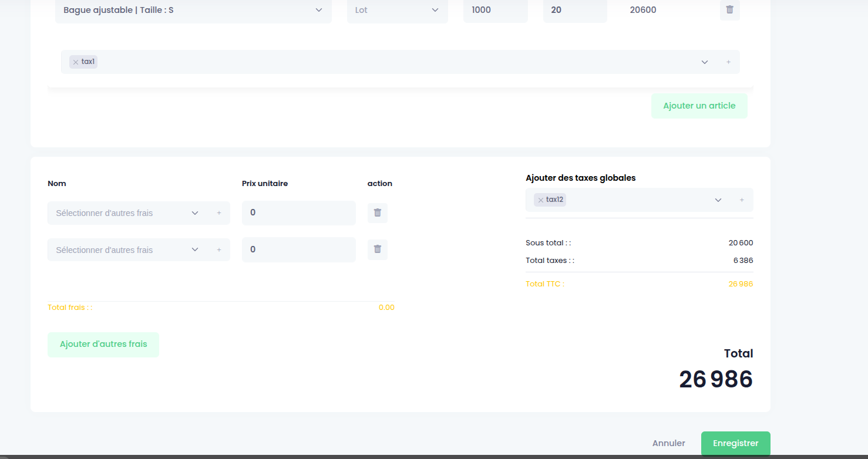Viewport: 868px width, 459px height.
Task: Create new fee via second row plus icon
Action: point(219,250)
